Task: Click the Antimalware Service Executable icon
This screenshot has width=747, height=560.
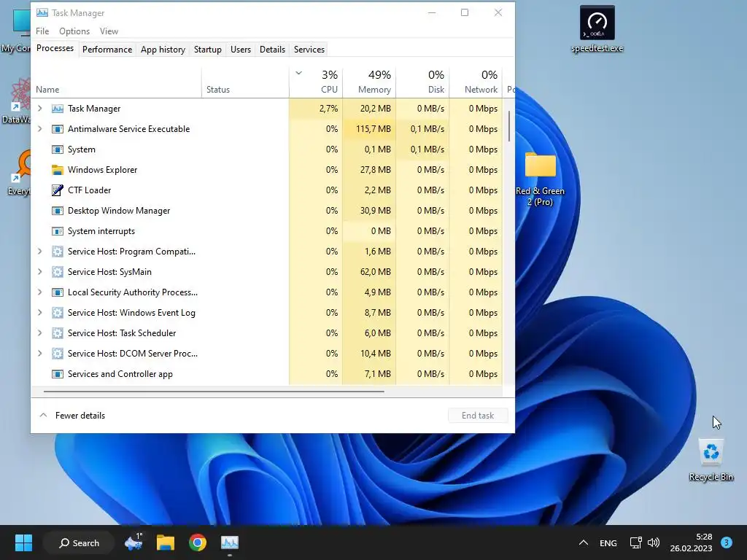Action: pyautogui.click(x=57, y=129)
